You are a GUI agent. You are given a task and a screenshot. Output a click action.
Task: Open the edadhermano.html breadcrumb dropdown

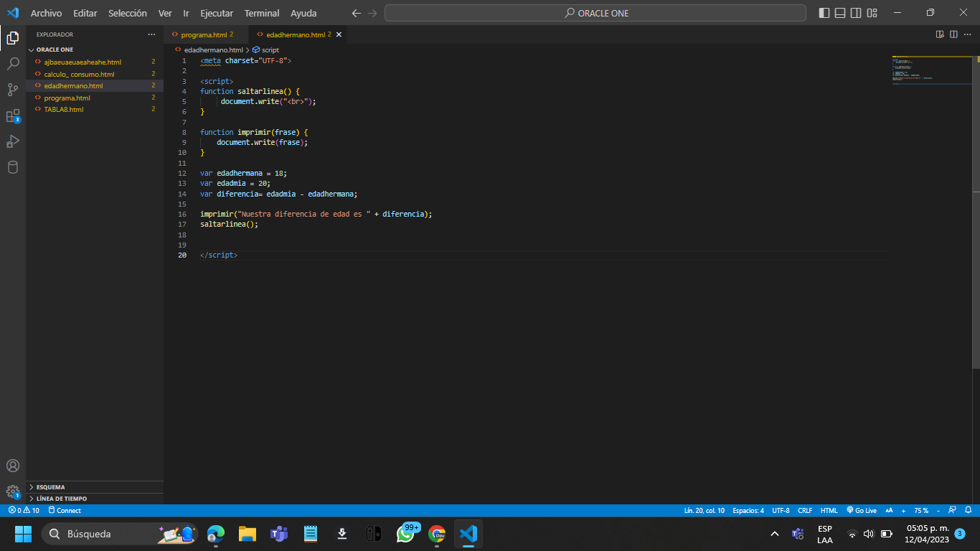(x=209, y=50)
